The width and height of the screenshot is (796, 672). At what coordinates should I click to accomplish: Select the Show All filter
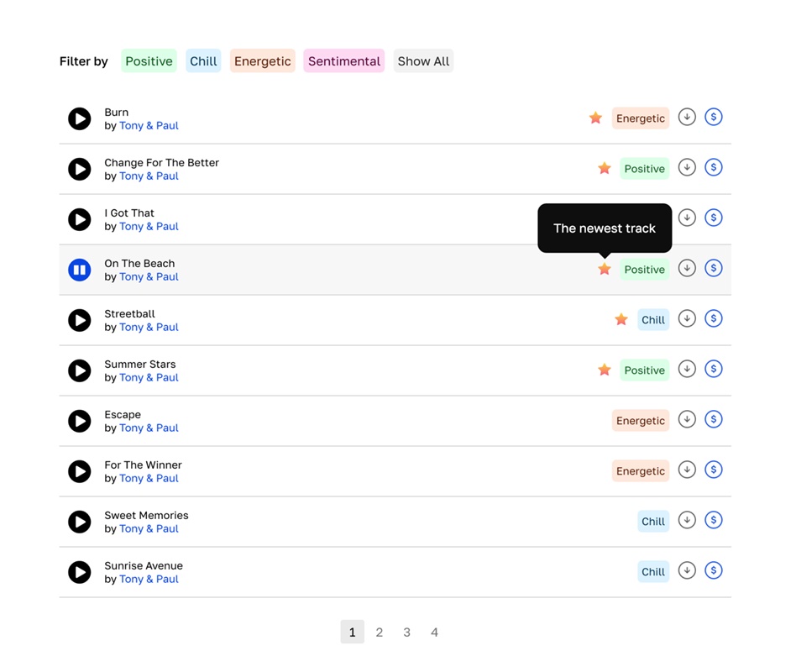click(x=423, y=61)
